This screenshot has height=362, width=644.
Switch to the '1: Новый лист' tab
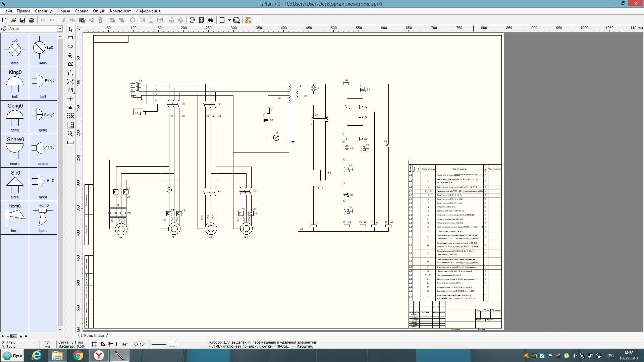[x=93, y=336]
